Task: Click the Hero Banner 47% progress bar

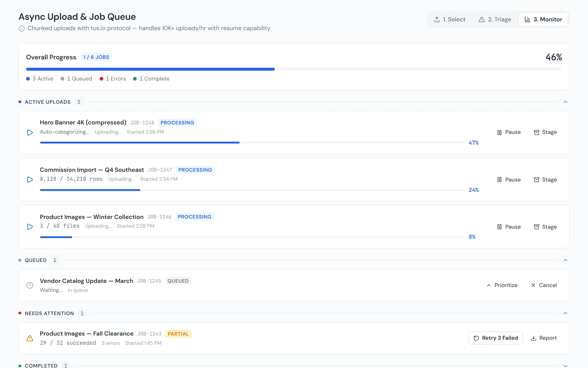Action: point(252,143)
